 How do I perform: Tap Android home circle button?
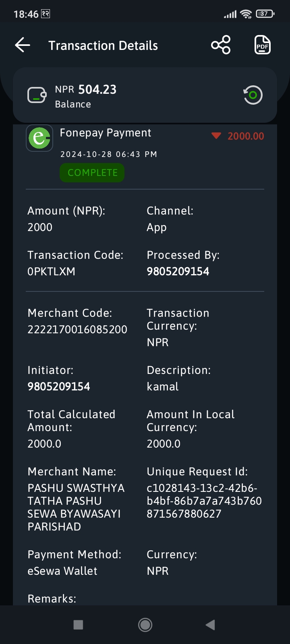(x=145, y=625)
